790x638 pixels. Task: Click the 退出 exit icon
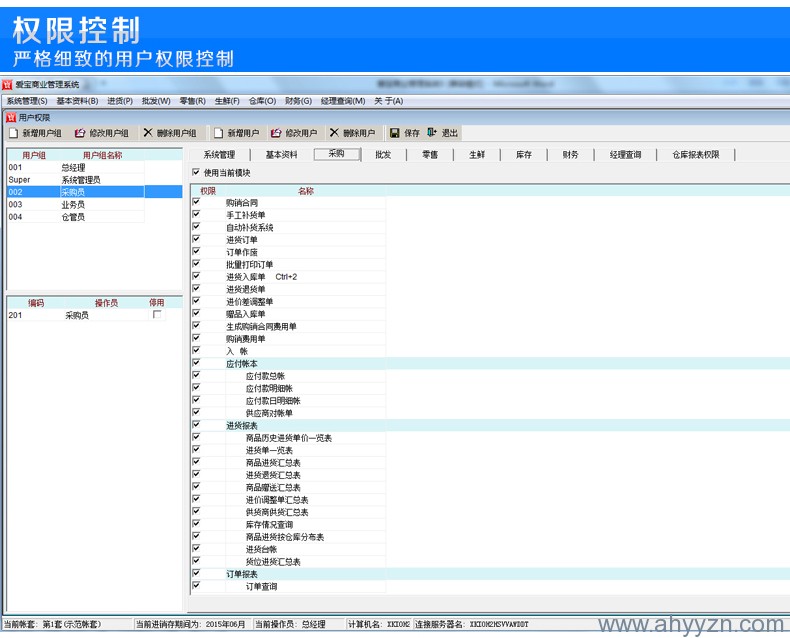(432, 133)
